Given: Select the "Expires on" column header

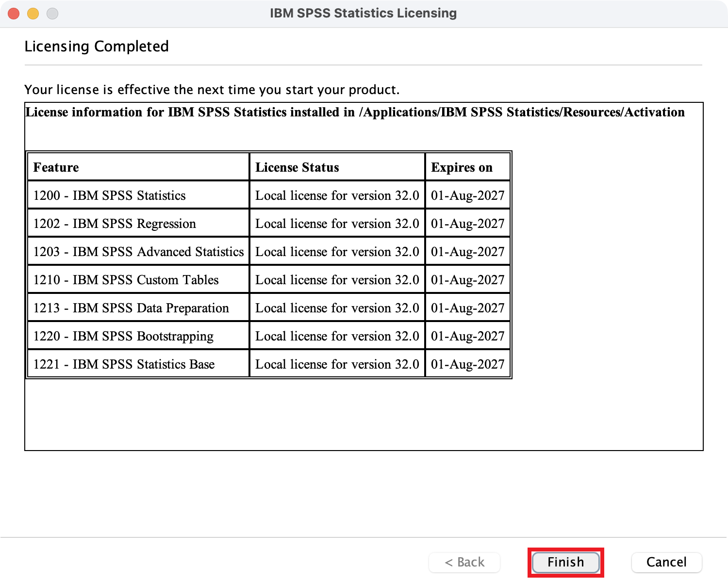Looking at the screenshot, I should (468, 167).
